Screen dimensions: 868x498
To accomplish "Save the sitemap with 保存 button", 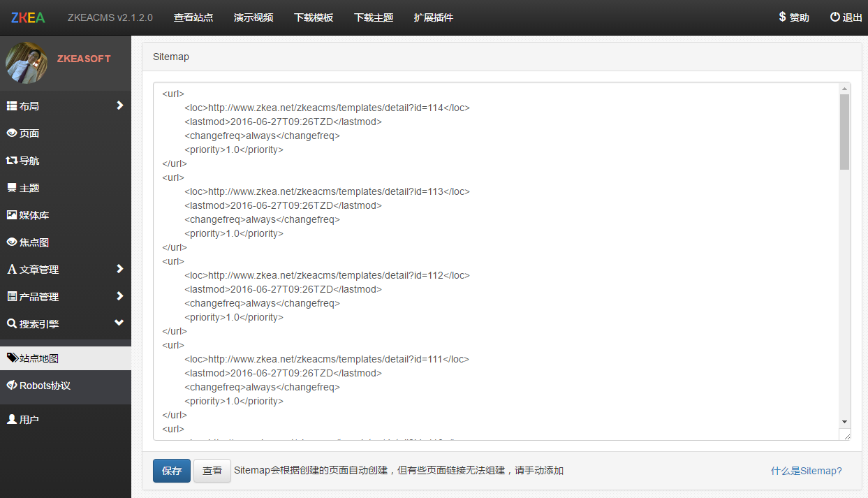I will point(172,471).
